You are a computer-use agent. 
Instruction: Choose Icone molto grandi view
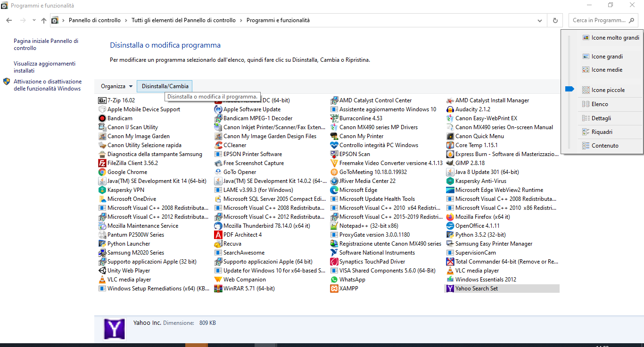point(611,38)
